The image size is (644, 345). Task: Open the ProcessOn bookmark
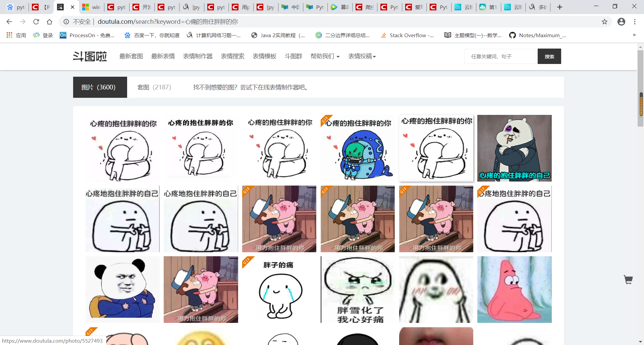87,35
